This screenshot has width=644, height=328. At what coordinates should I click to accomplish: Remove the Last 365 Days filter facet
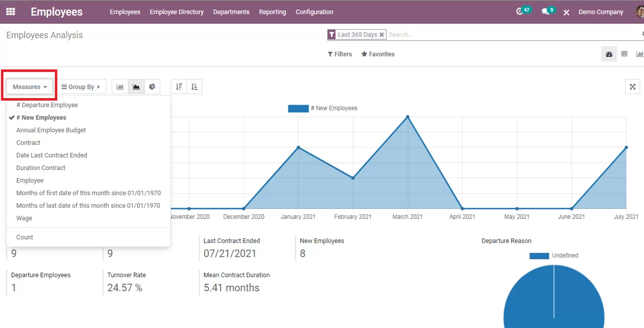pyautogui.click(x=382, y=35)
